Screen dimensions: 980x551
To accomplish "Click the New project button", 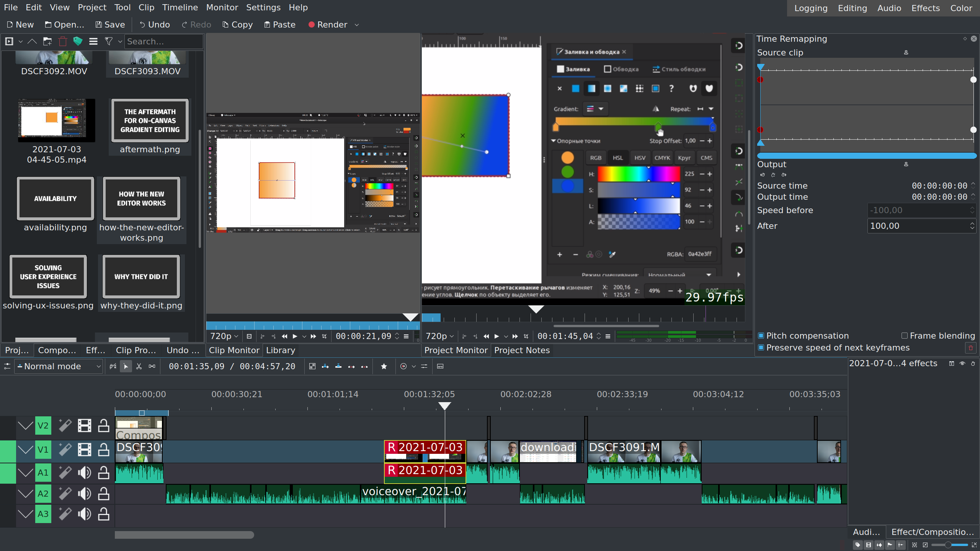I will point(20,24).
